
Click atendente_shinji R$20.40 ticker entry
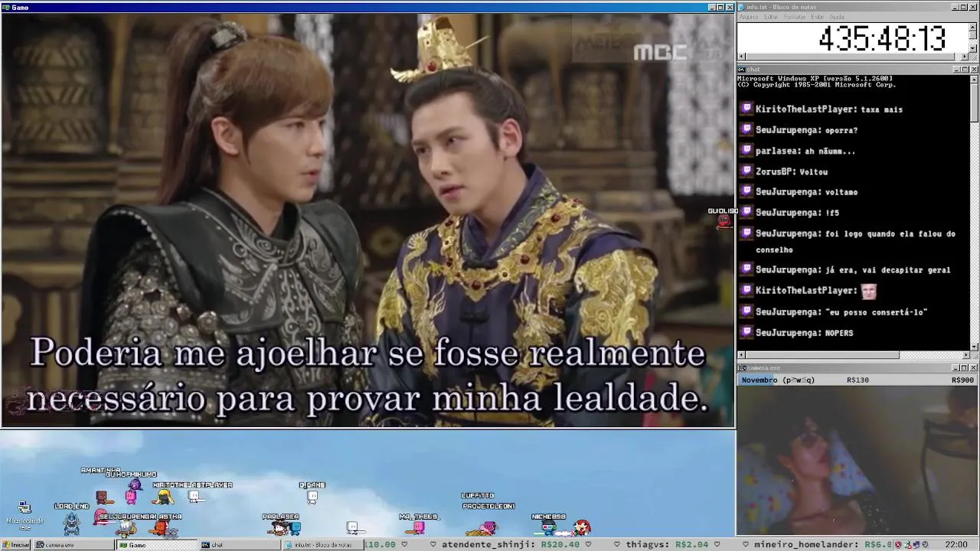(511, 545)
